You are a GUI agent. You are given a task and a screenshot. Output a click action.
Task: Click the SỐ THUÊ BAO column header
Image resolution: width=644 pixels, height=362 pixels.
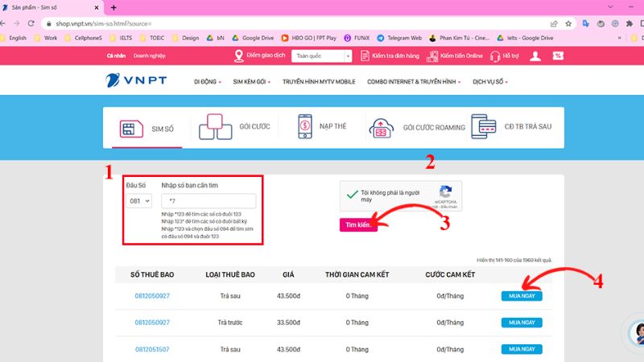point(152,274)
